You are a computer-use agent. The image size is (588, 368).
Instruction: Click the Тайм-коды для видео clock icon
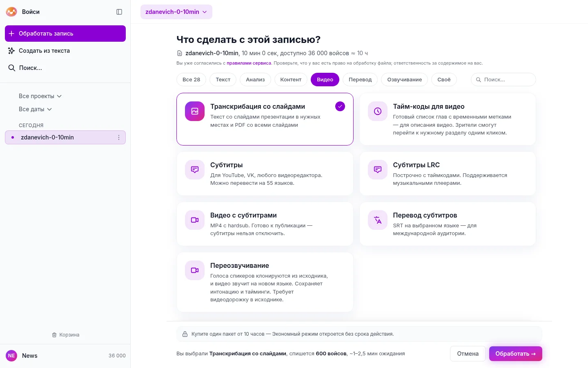pyautogui.click(x=378, y=111)
